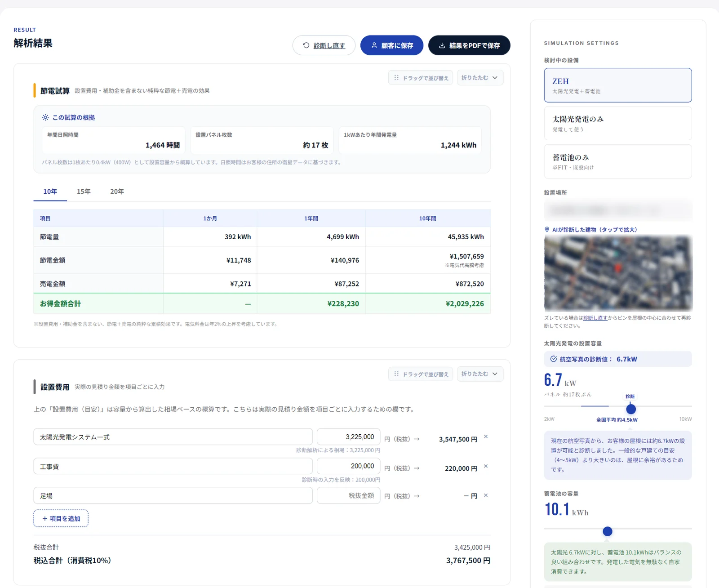Click the 1,464 時間 sunshine hours value
The width and height of the screenshot is (719, 588).
click(x=163, y=145)
